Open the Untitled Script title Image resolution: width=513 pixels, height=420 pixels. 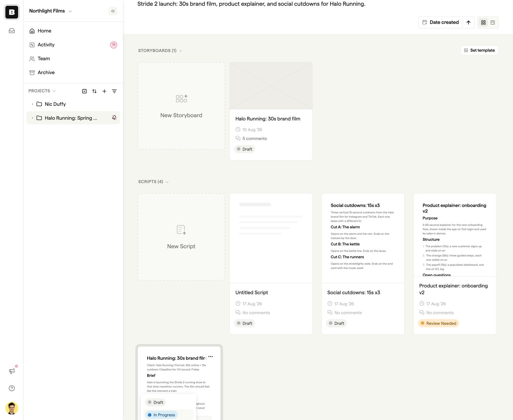[251, 292]
